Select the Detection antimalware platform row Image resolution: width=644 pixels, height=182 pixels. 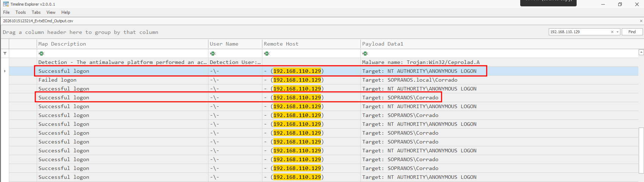tap(323, 62)
